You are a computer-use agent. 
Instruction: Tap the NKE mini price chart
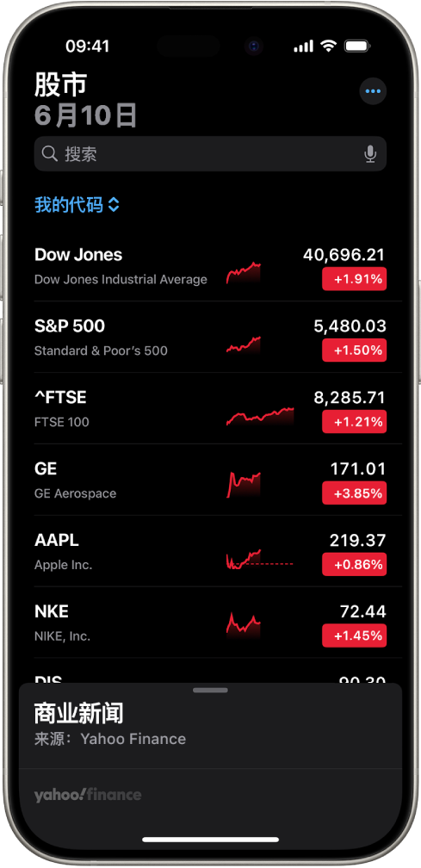click(244, 625)
